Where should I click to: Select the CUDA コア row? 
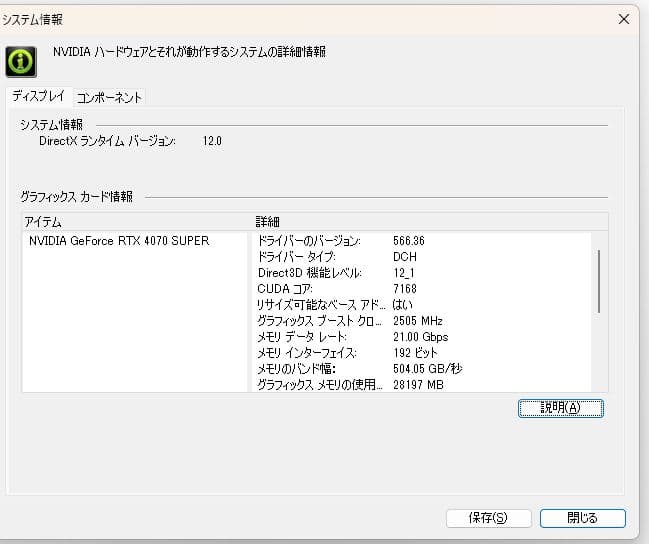(x=421, y=289)
